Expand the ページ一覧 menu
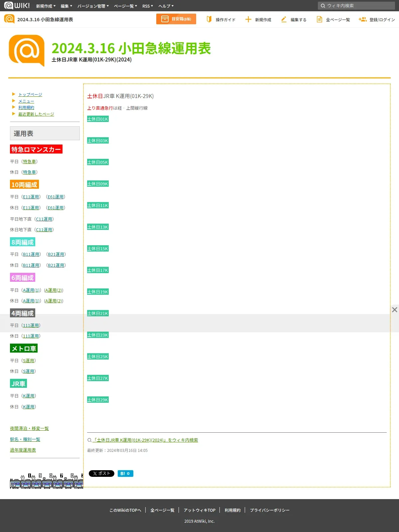 [125, 6]
